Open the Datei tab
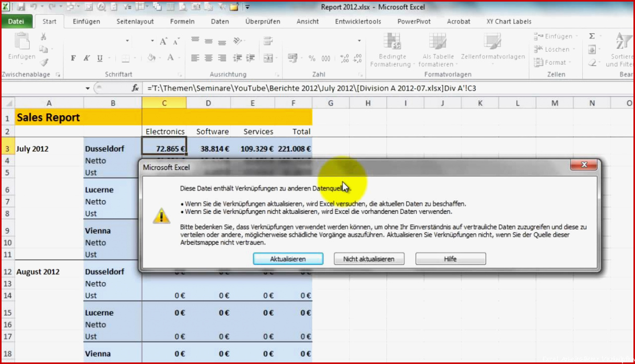This screenshot has width=635, height=364. tap(16, 21)
